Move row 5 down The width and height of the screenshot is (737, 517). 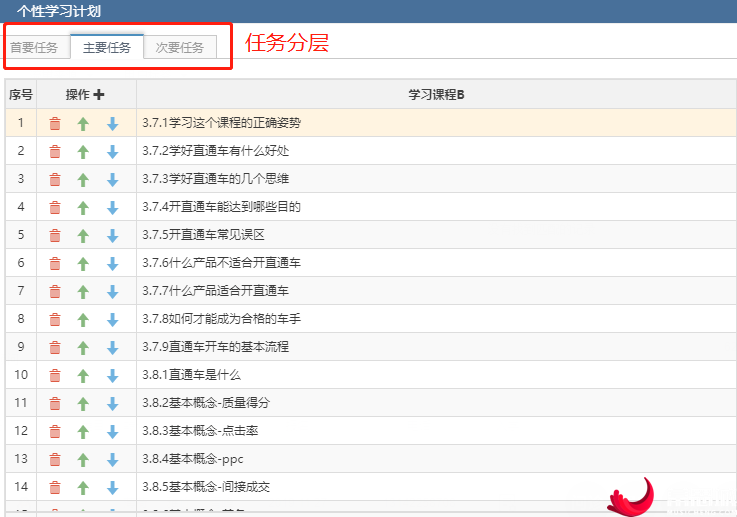pos(112,235)
